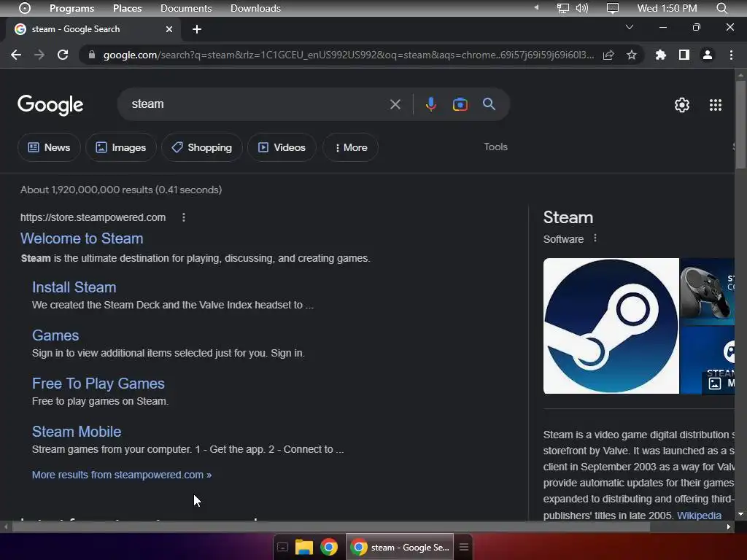
Task: Filter results by Videos
Action: (282, 147)
